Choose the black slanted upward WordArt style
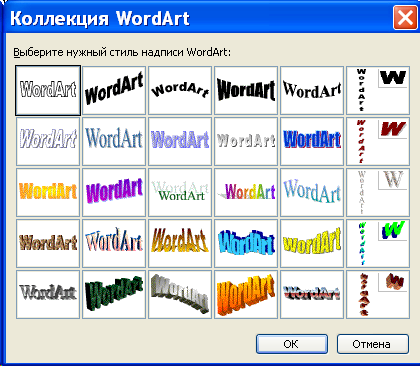Screen dimensions: 420x366 (114, 90)
